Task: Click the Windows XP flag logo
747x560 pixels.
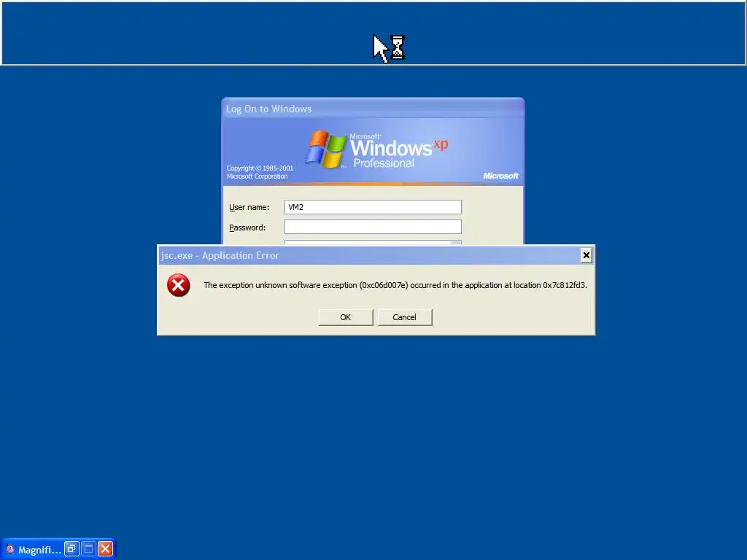Action: coord(326,149)
